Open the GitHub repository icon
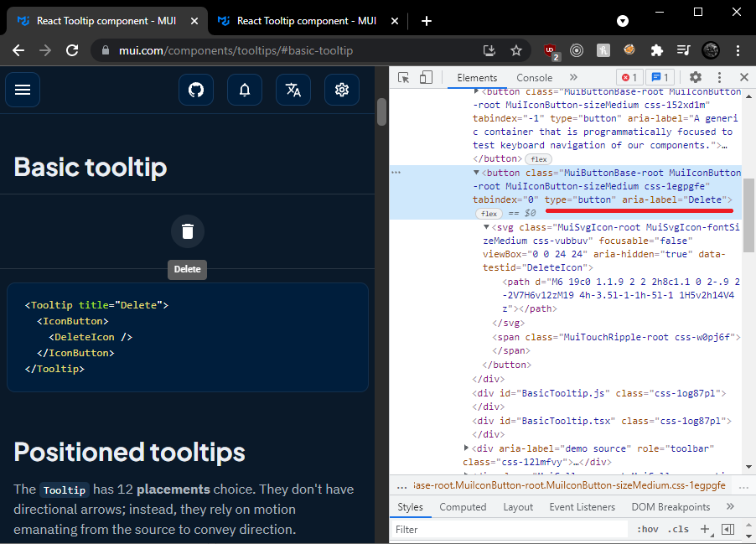Image resolution: width=756 pixels, height=544 pixels. point(195,90)
